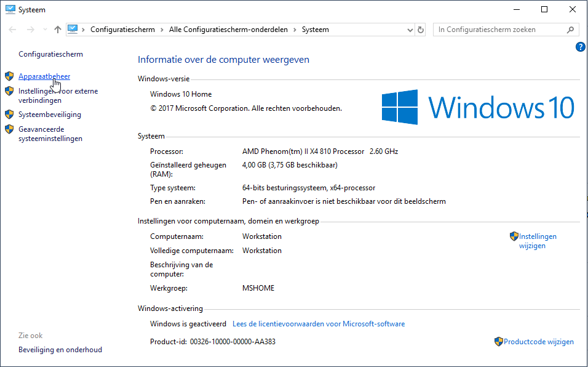This screenshot has height=367, width=588.
Task: Click the shield icon beside Instellingen wijzigen
Action: (x=514, y=236)
